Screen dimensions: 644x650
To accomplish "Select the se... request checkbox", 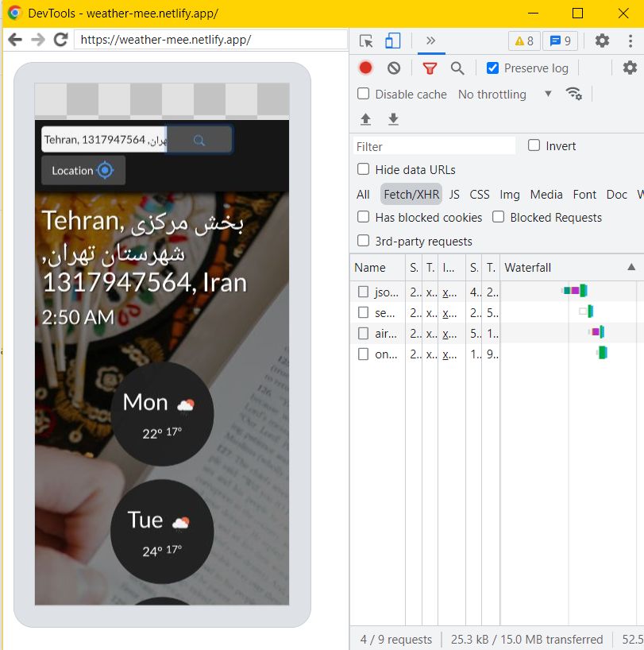I will coord(363,312).
